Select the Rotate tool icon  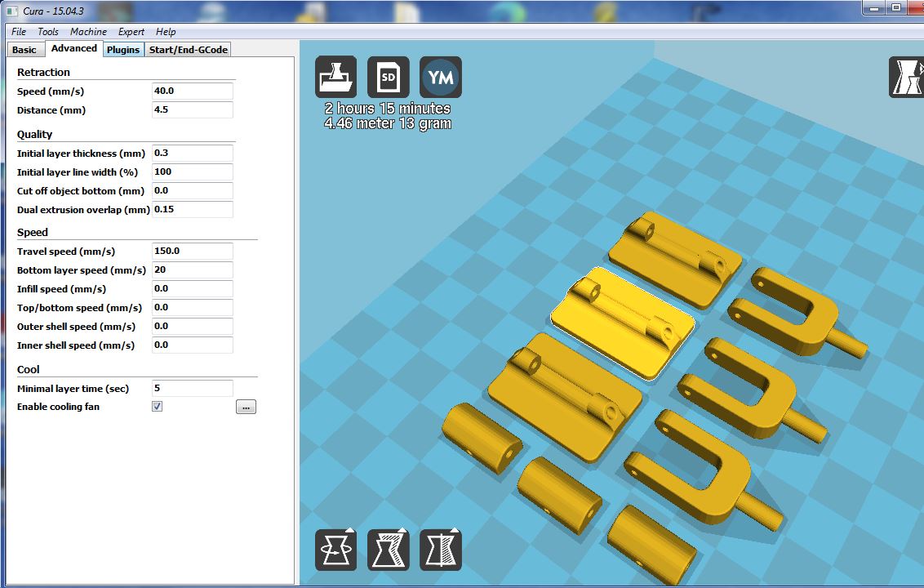coord(335,550)
